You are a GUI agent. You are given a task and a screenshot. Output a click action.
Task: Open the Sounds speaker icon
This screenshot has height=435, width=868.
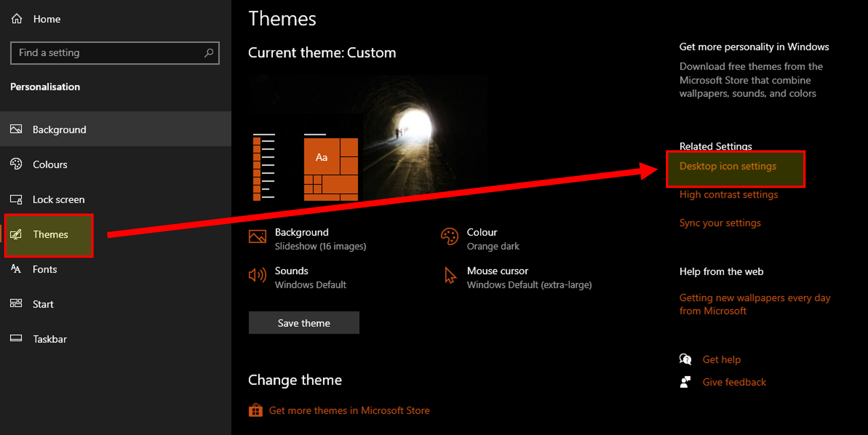pos(257,275)
